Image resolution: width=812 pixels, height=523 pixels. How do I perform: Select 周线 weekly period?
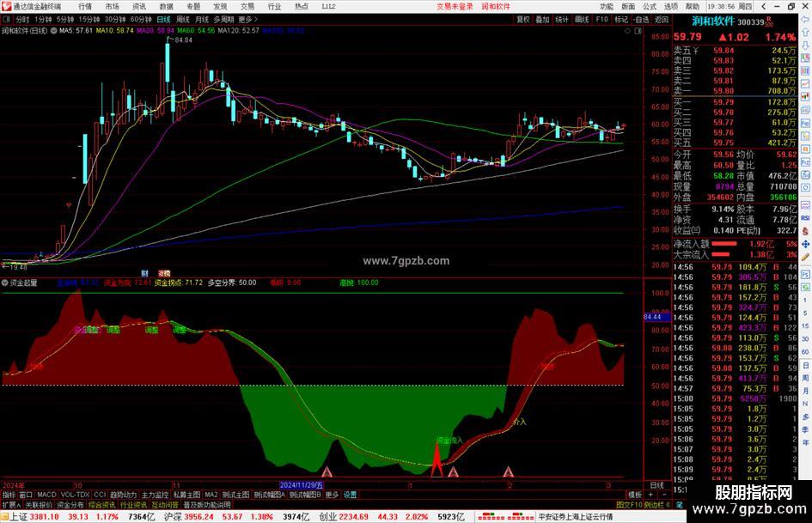click(x=183, y=19)
